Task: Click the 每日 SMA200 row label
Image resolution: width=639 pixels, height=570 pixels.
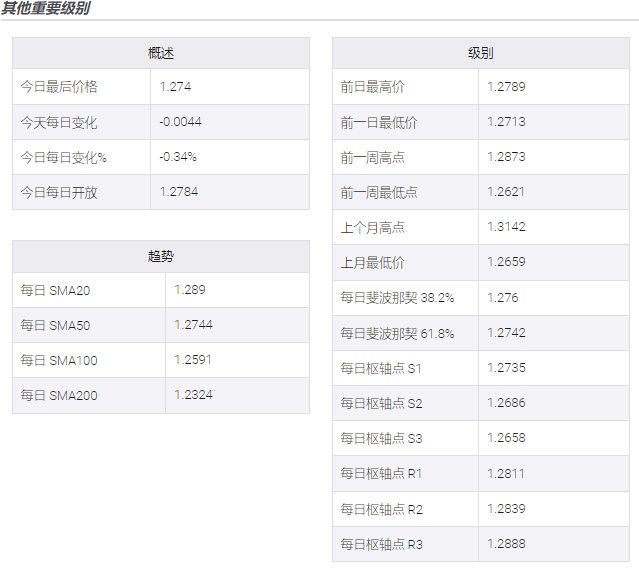Action: pyautogui.click(x=59, y=396)
